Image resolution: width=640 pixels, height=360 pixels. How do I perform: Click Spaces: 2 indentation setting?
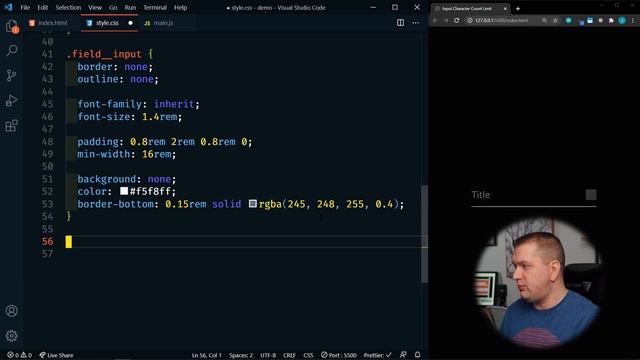pos(241,355)
